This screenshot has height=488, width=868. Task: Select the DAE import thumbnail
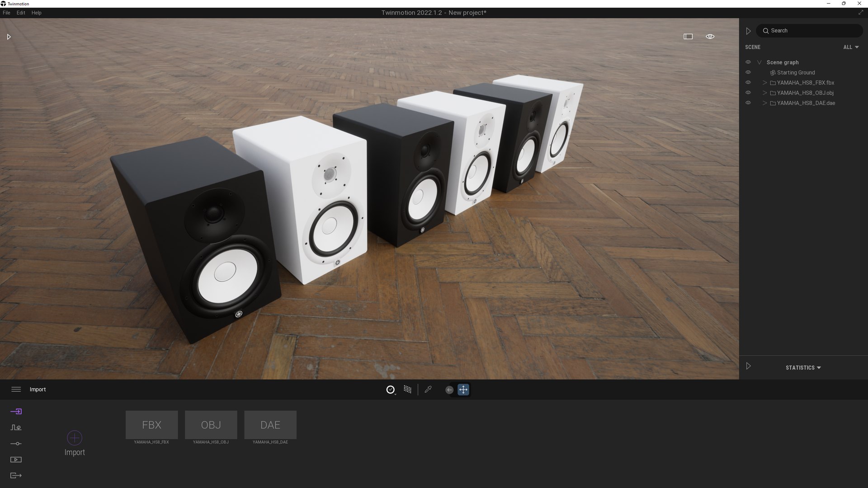click(270, 425)
